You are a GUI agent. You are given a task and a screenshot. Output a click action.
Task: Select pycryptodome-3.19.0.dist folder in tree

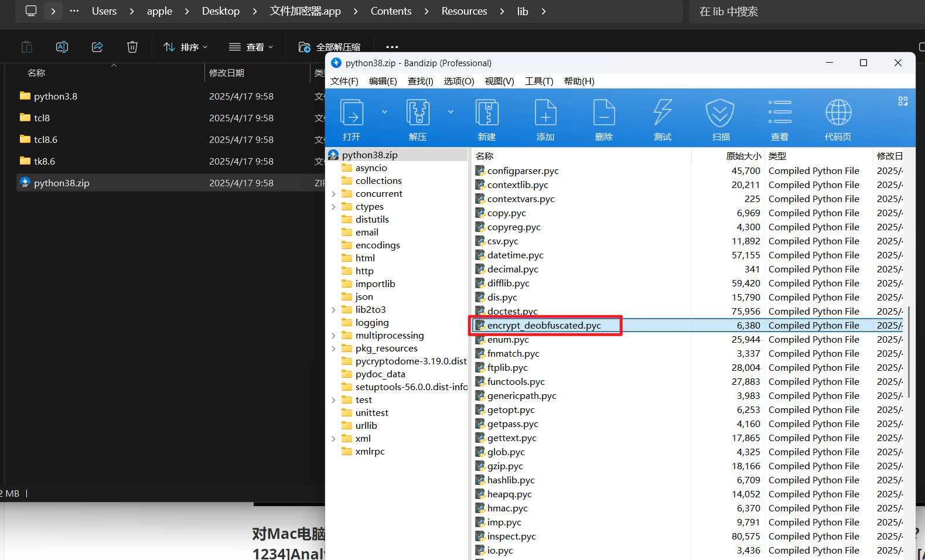pos(411,361)
